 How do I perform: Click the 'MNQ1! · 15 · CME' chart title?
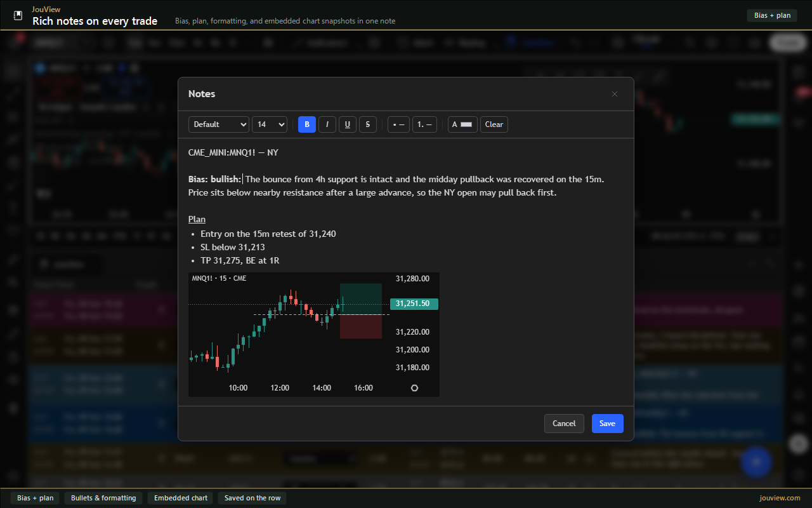tap(219, 278)
